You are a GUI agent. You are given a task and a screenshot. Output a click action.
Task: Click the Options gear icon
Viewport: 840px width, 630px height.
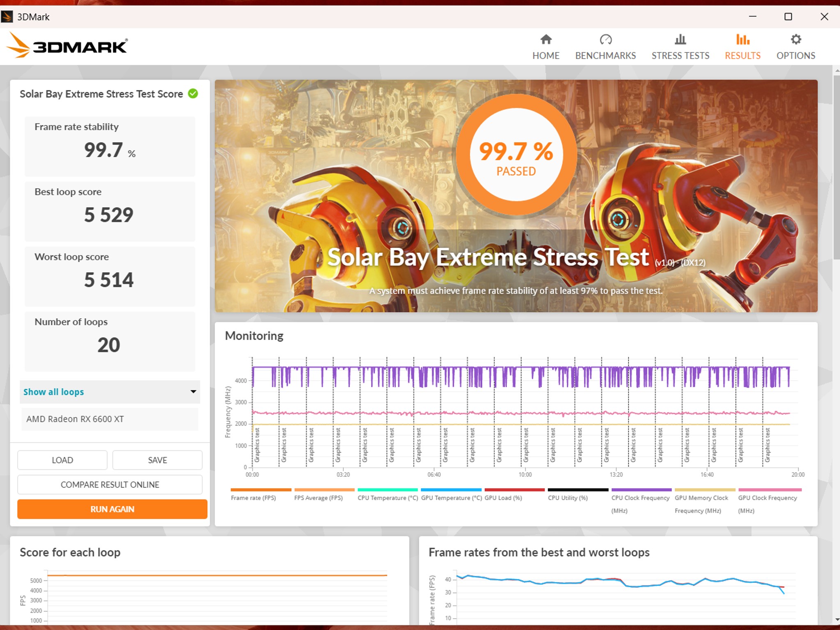click(x=796, y=39)
